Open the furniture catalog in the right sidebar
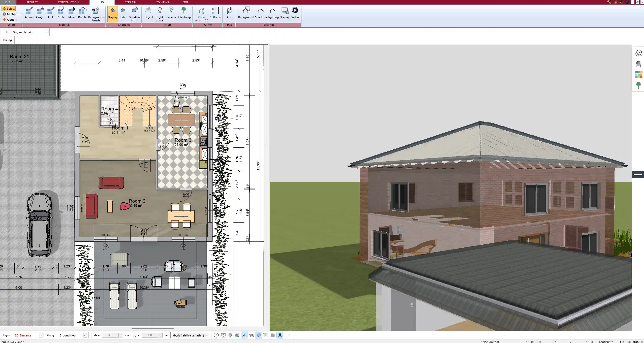 [x=638, y=63]
